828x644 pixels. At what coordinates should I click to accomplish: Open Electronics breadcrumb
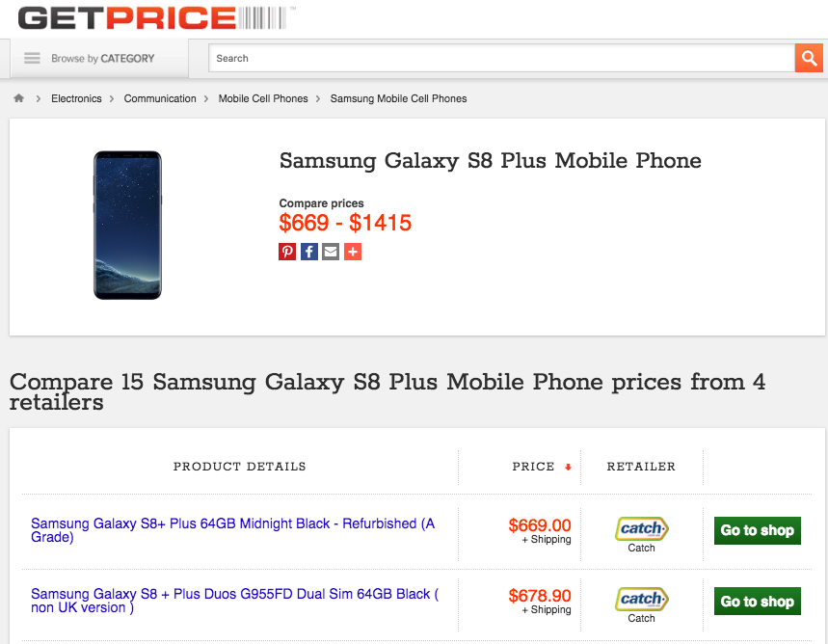coord(76,98)
